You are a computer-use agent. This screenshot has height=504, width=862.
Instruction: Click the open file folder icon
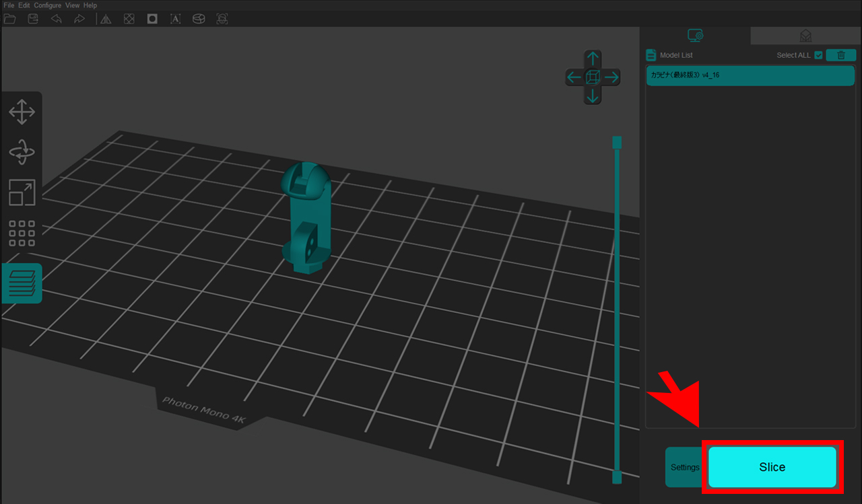pyautogui.click(x=10, y=19)
